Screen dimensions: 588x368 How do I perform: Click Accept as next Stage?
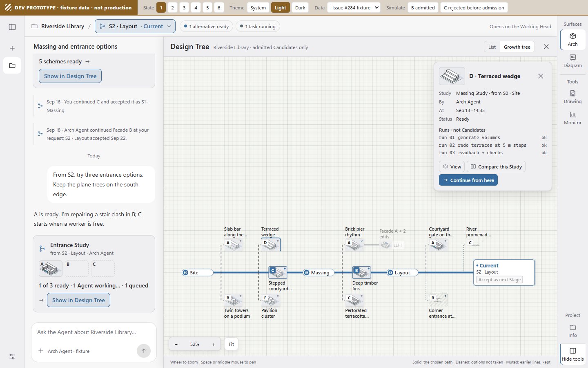tap(499, 280)
